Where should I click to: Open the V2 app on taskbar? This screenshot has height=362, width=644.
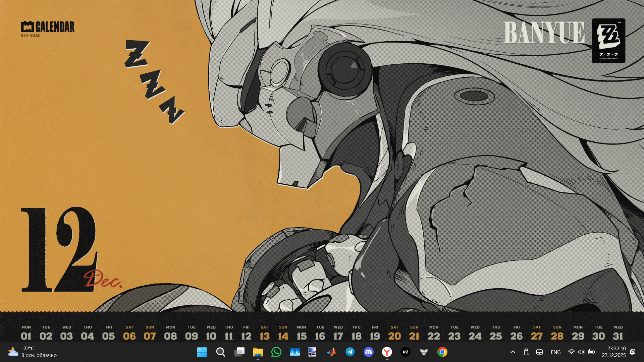405,352
